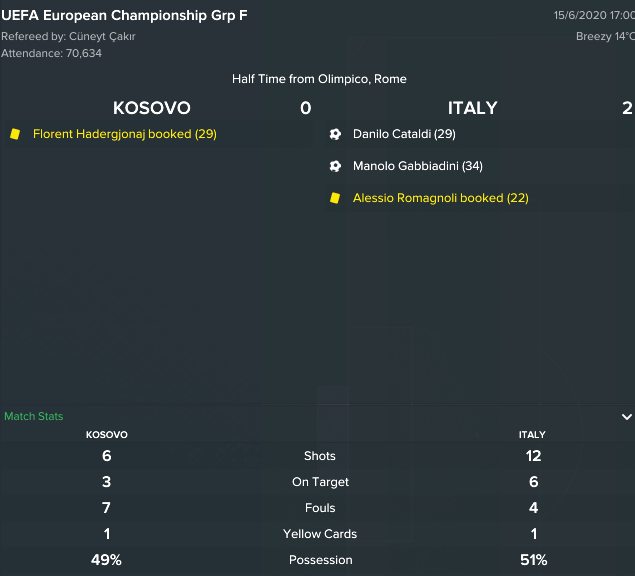Open player Manolo Gabbiadini (34)
The height and width of the screenshot is (576, 635).
418,166
